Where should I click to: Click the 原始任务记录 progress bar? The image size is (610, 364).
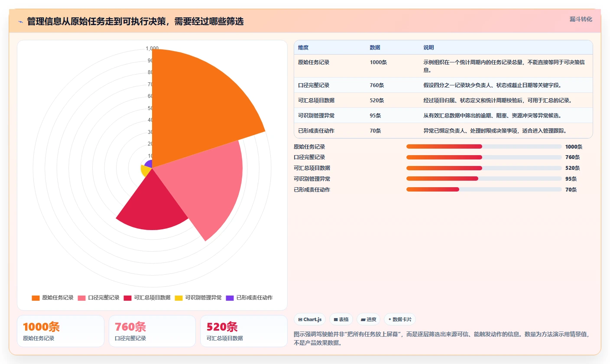[x=484, y=146]
